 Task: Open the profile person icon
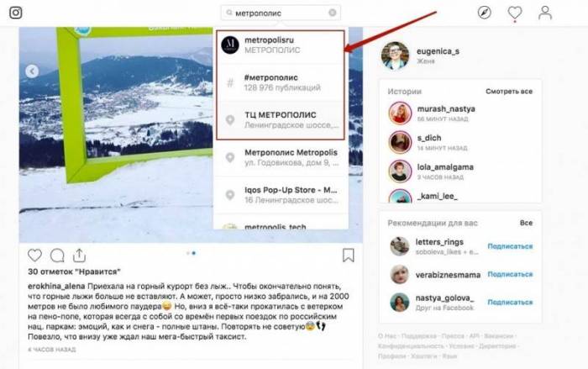point(545,13)
